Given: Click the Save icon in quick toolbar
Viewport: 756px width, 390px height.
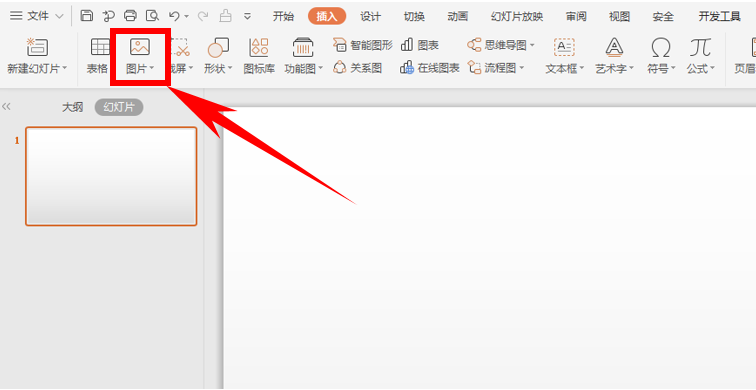Looking at the screenshot, I should (x=86, y=16).
